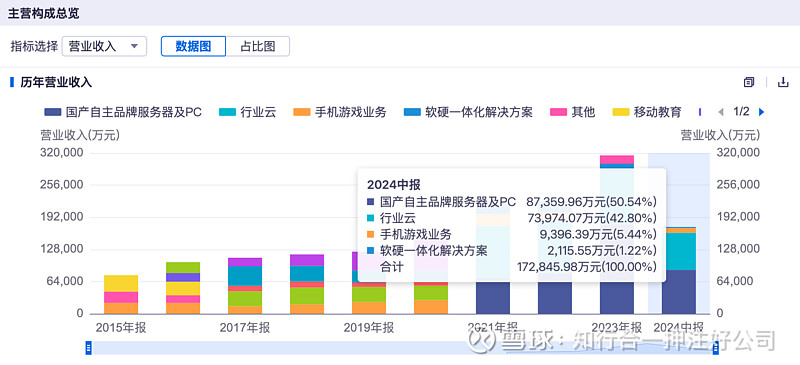Toggle 行业云 legend series
The height and width of the screenshot is (365, 800).
(x=247, y=112)
